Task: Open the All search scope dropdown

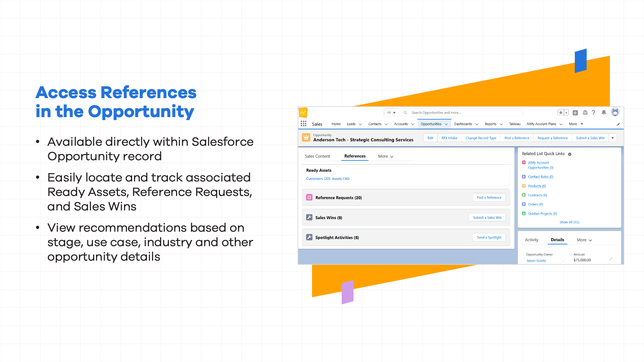Action: (391, 113)
